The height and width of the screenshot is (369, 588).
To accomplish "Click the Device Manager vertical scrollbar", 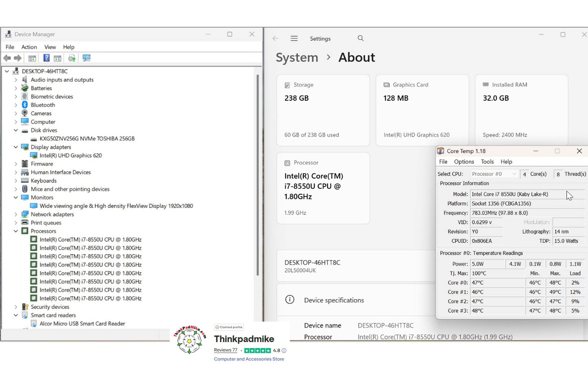I will [x=258, y=175].
